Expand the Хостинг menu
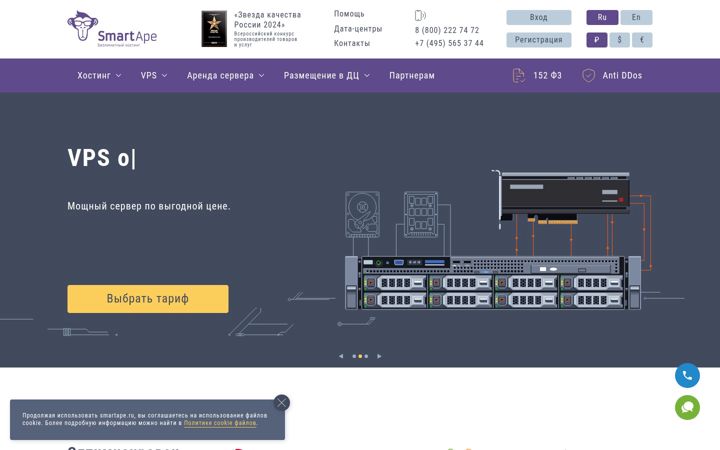 [99, 75]
